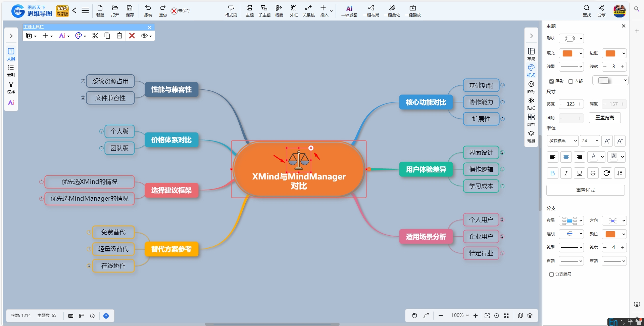Click the format painter icon
The height and width of the screenshot is (326, 644).
tap(231, 10)
